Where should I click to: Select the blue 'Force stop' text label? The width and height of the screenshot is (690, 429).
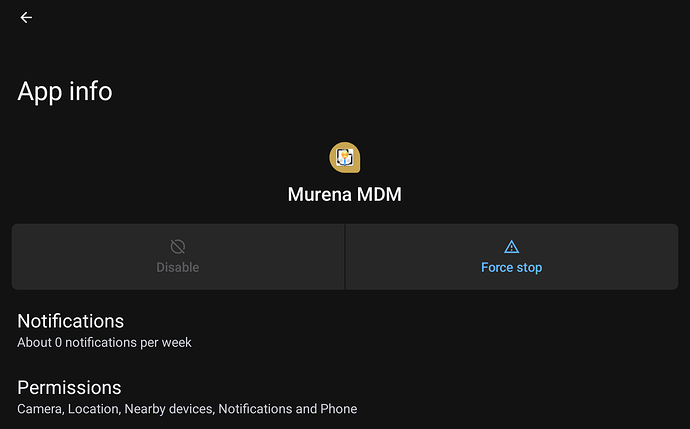(x=511, y=268)
